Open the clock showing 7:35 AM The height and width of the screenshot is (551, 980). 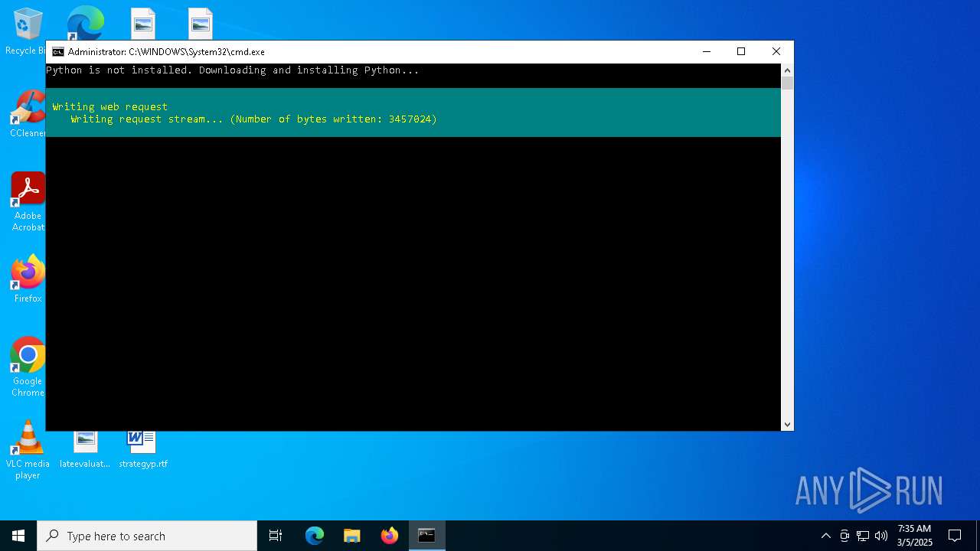(x=914, y=536)
